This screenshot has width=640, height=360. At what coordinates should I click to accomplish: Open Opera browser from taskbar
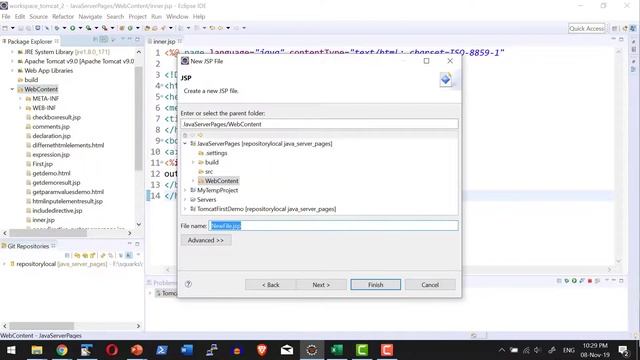coord(112,350)
